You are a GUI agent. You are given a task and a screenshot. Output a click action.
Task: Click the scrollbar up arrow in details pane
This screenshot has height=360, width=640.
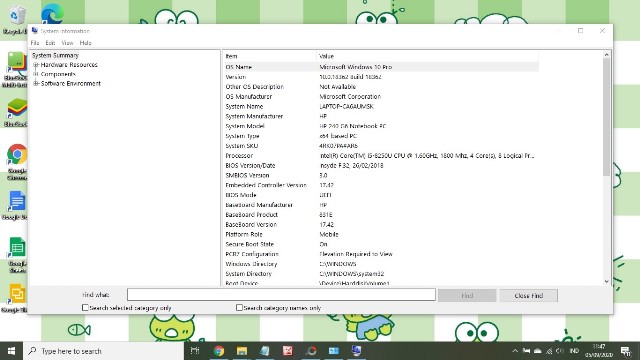pyautogui.click(x=607, y=55)
